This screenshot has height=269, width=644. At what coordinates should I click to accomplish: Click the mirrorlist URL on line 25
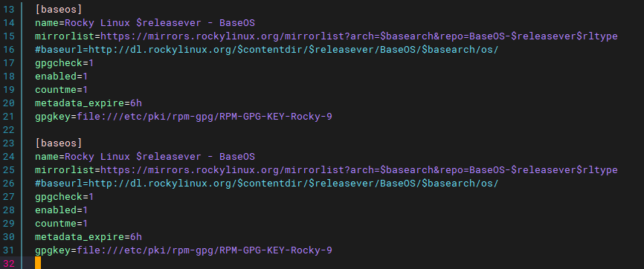(359, 170)
